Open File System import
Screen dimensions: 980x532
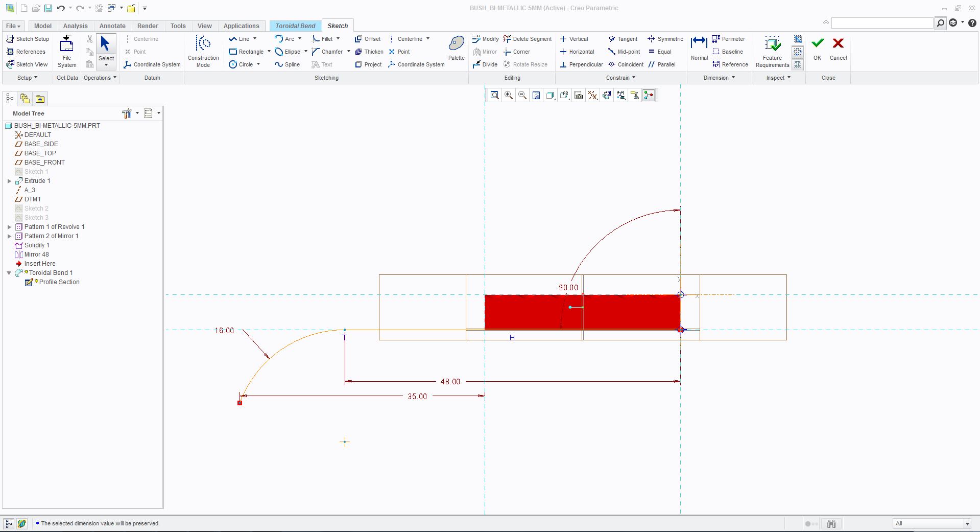pos(67,51)
